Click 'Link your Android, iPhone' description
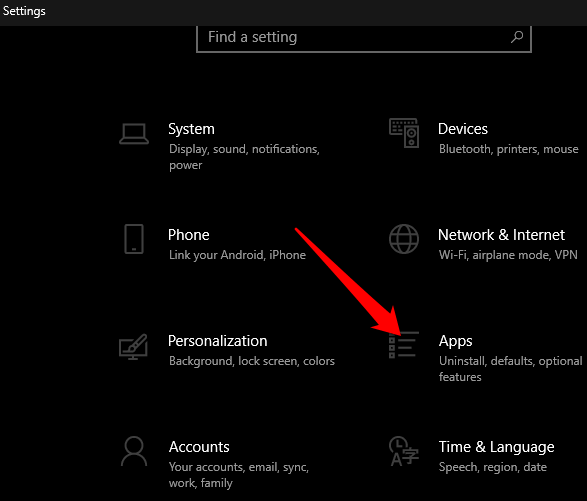 point(237,255)
